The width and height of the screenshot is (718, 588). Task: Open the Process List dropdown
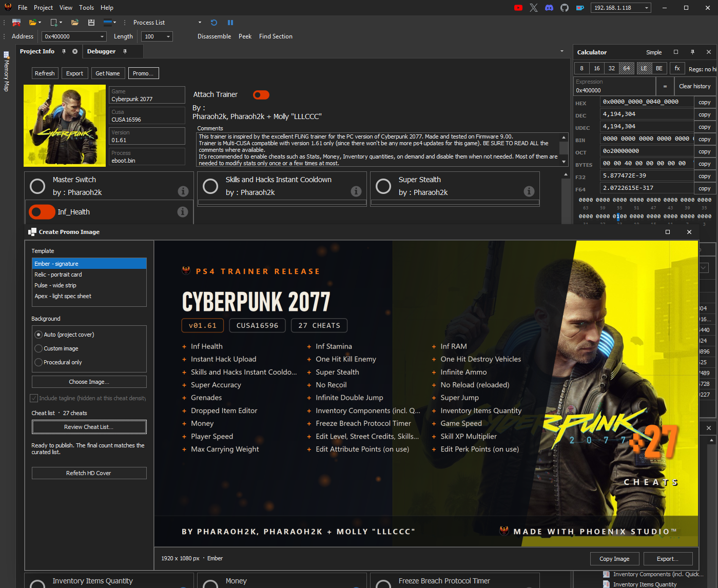pos(200,23)
